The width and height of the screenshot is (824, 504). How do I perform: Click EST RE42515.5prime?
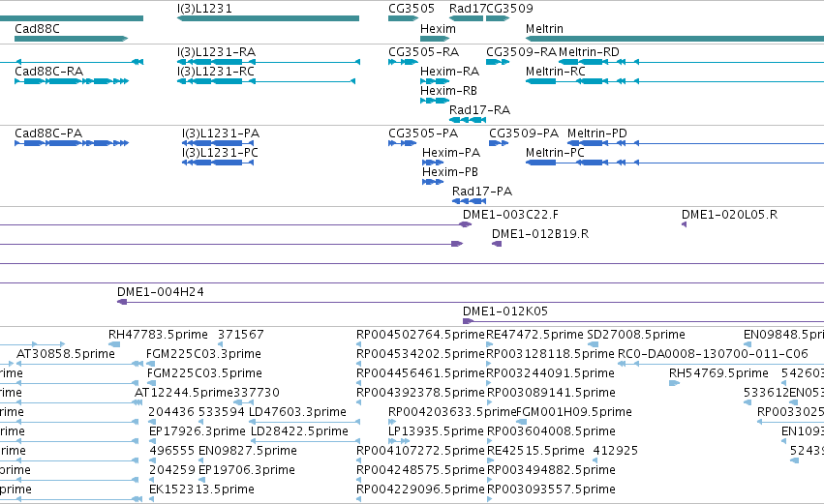[535, 451]
